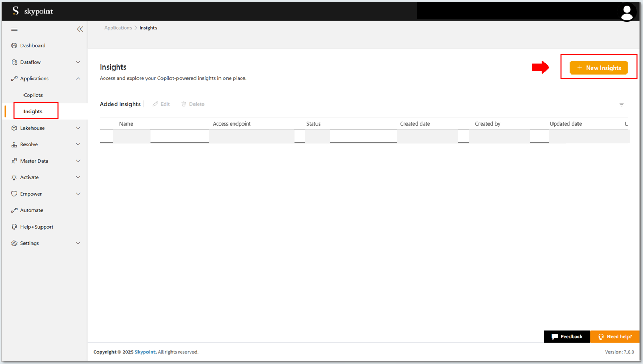Click the hamburger menu icon
The width and height of the screenshot is (643, 364).
[x=14, y=29]
